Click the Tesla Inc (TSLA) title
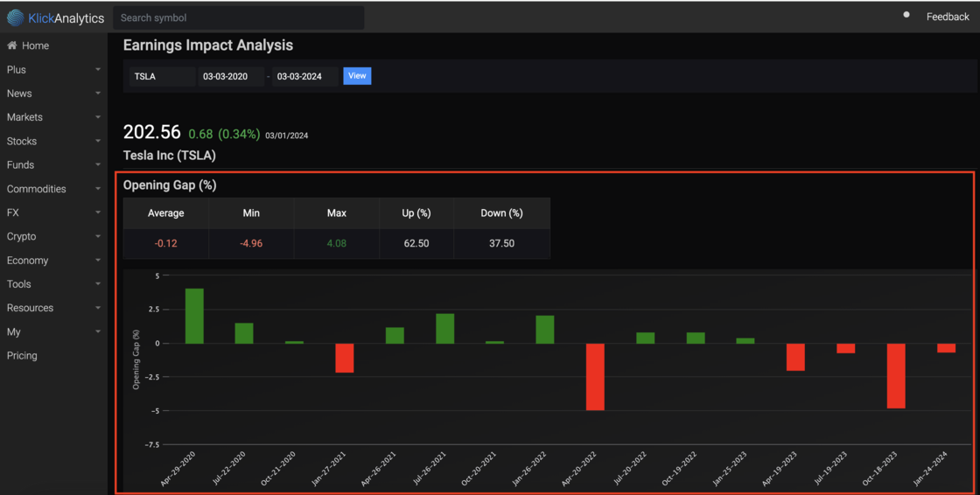Viewport: 980px width, 495px height. [x=170, y=156]
